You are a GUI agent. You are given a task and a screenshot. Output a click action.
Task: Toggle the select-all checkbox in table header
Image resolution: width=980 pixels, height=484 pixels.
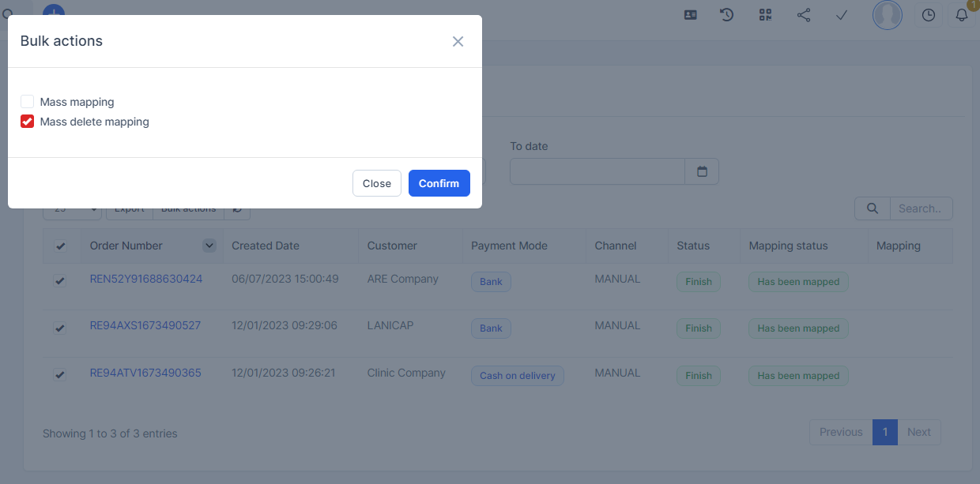click(61, 246)
